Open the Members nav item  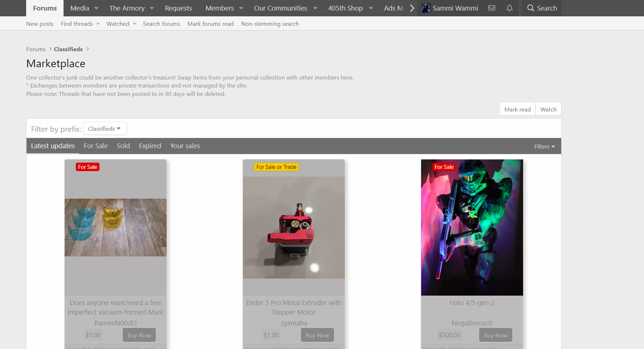(x=220, y=8)
